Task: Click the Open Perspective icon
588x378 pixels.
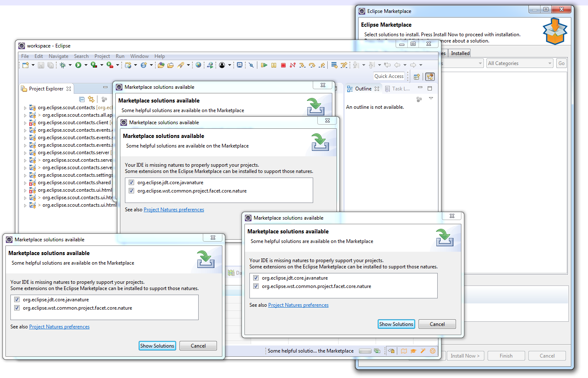Action: click(416, 77)
